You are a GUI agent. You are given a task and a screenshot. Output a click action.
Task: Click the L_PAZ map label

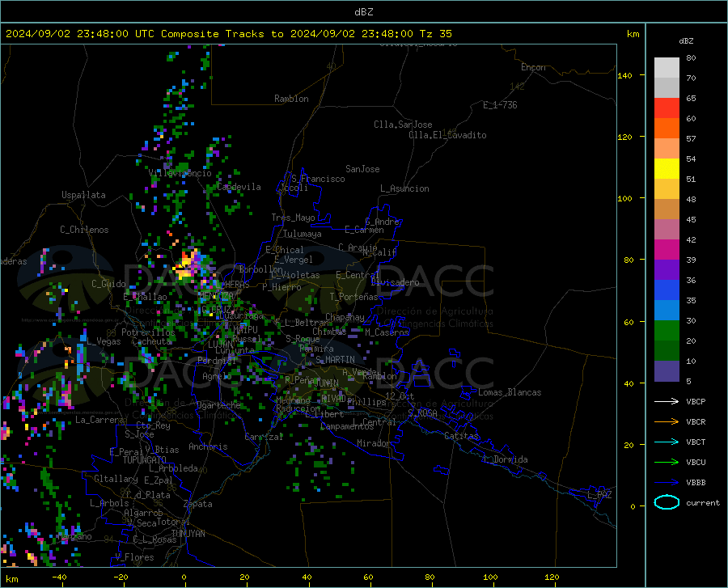(x=599, y=495)
